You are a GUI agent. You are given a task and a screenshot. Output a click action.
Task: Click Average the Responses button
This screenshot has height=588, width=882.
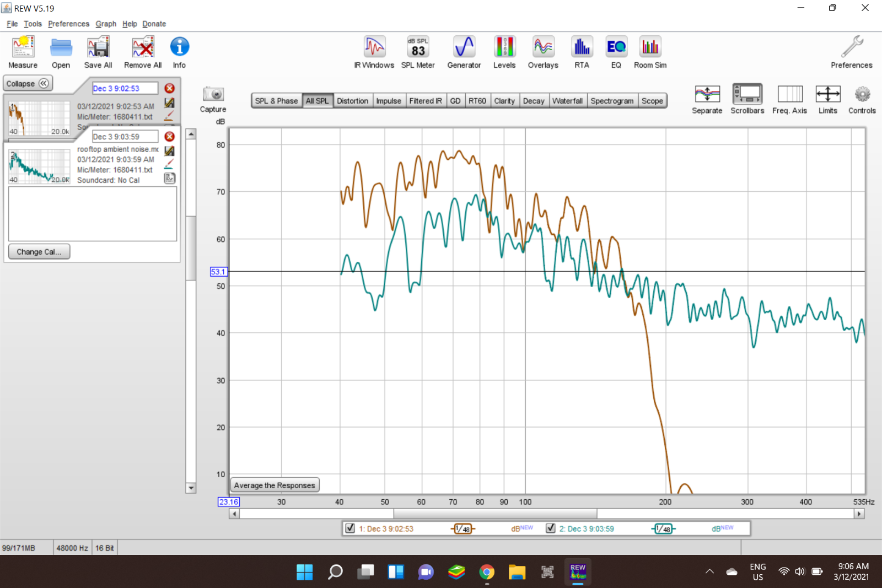click(275, 485)
